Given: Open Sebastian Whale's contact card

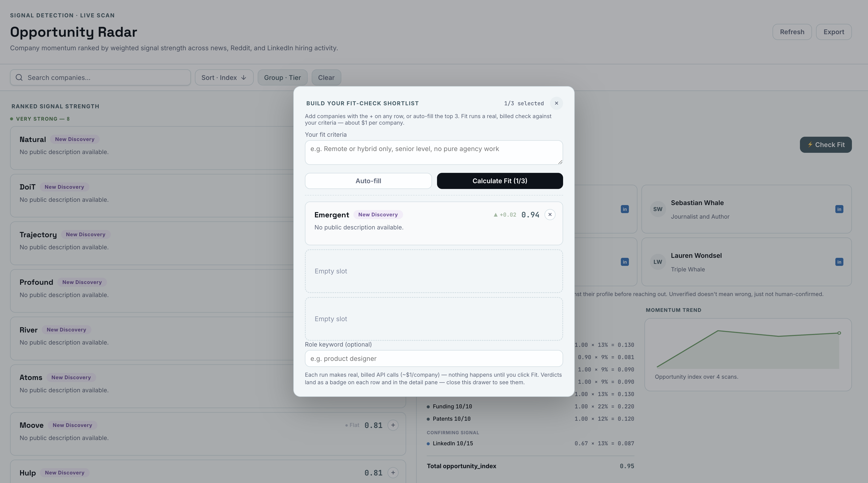Looking at the screenshot, I should click(746, 209).
